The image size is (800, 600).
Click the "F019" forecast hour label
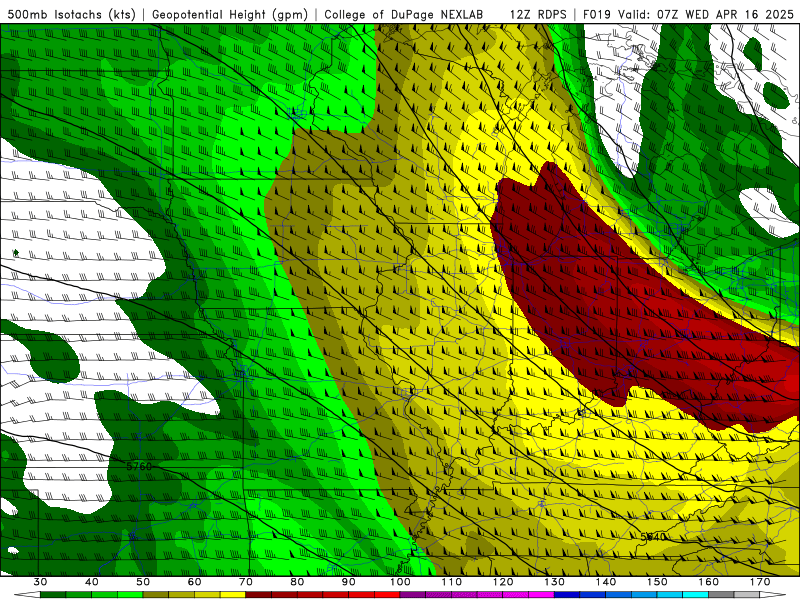(596, 14)
